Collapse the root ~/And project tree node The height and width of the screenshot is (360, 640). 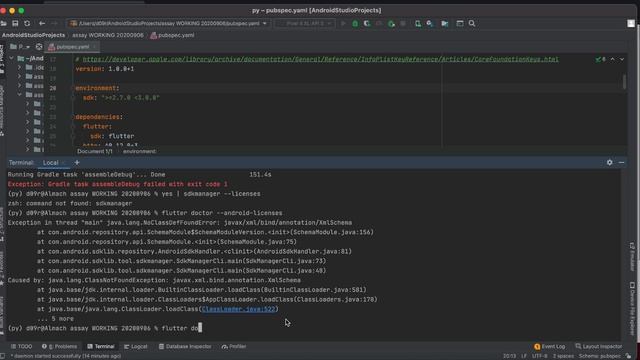click(11, 58)
